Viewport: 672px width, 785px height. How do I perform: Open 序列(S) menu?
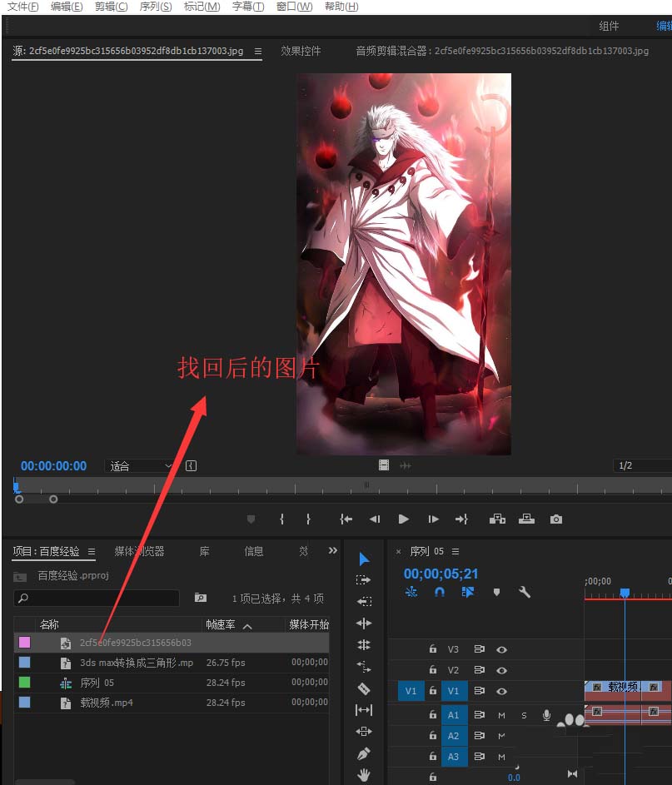[x=156, y=7]
